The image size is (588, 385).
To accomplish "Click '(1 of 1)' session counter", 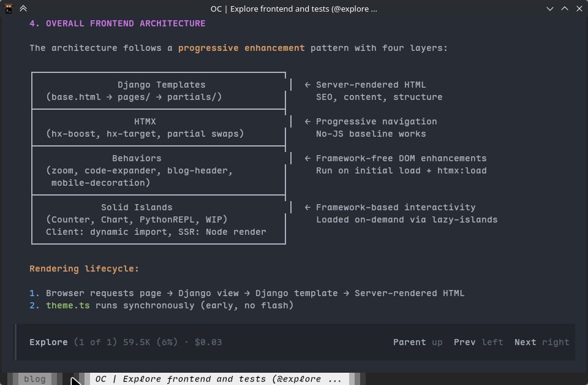I will point(96,342).
